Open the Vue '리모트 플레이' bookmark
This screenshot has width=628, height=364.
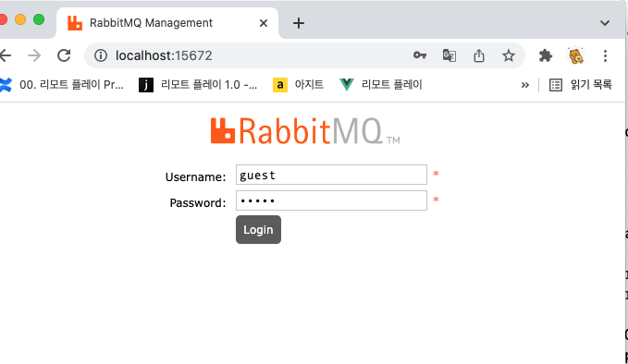[x=381, y=85]
